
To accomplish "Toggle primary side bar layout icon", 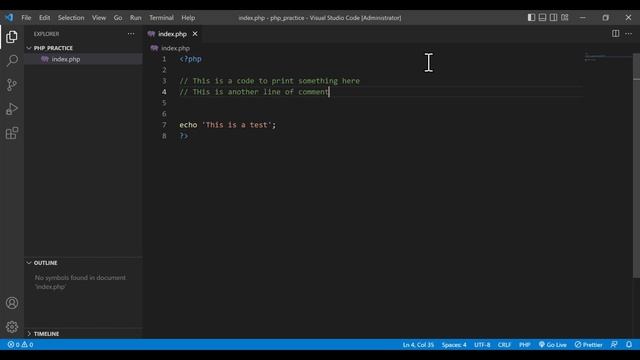I will click(x=531, y=18).
